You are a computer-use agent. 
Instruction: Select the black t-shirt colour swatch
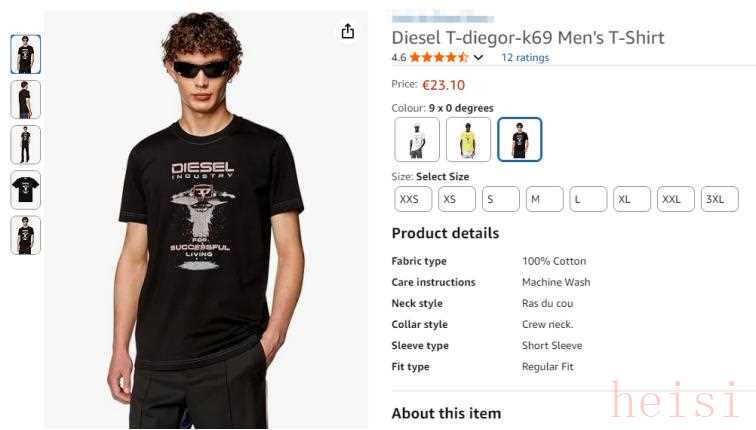coord(520,139)
